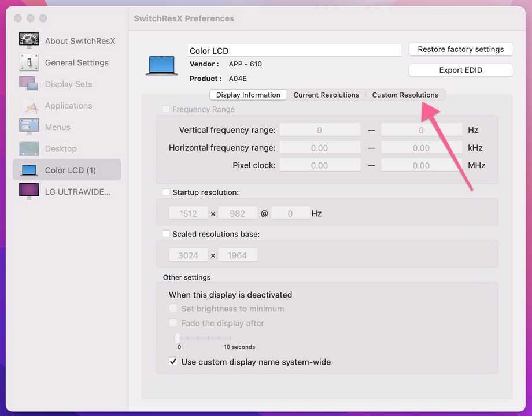Switch to the Display Information tab

[x=248, y=95]
